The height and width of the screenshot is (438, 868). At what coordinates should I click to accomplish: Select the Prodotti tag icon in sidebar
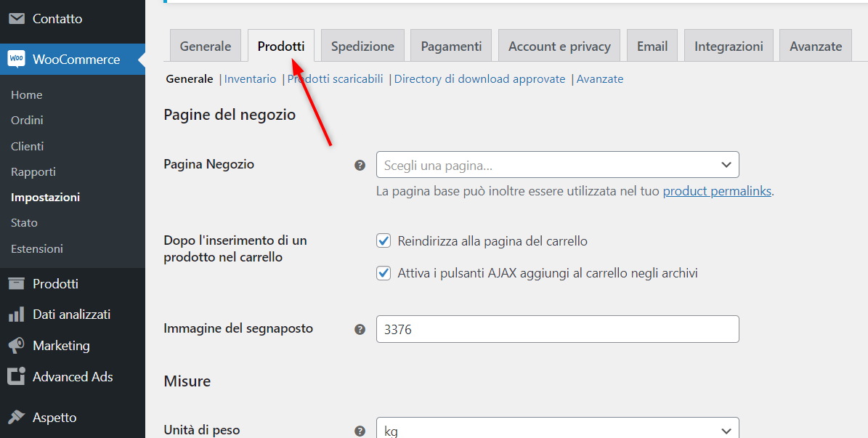click(x=15, y=283)
